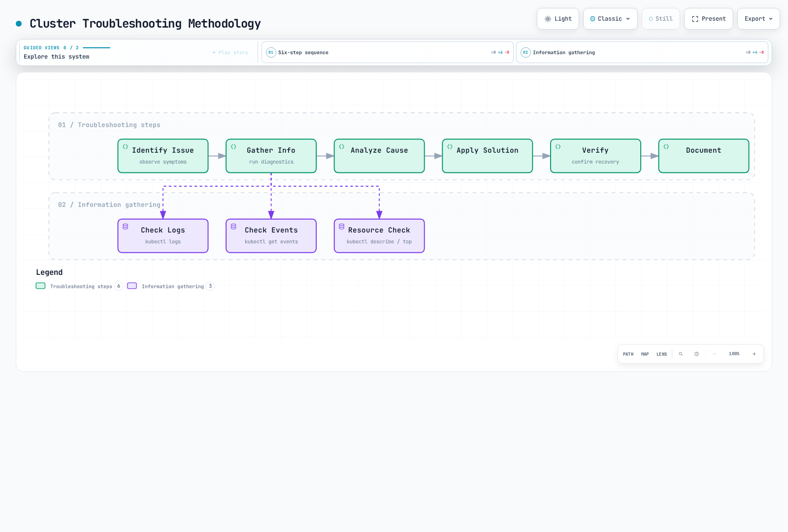The width and height of the screenshot is (788, 532).
Task: Select the Information gathering guided view
Action: coord(642,52)
